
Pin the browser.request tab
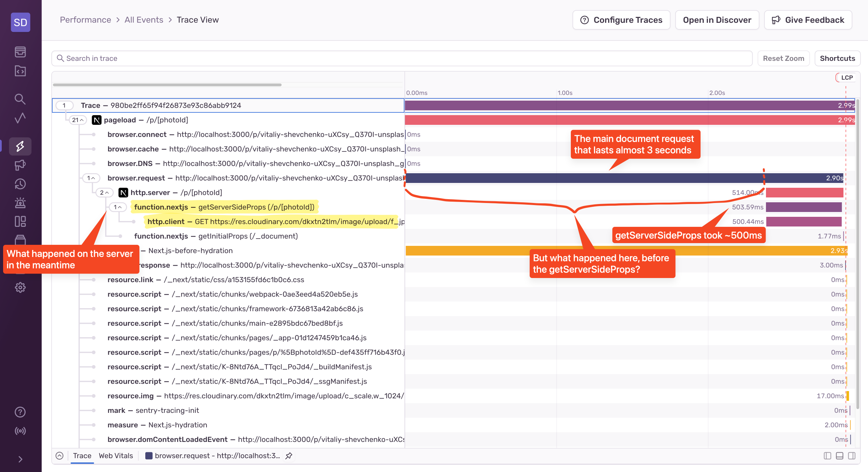289,456
